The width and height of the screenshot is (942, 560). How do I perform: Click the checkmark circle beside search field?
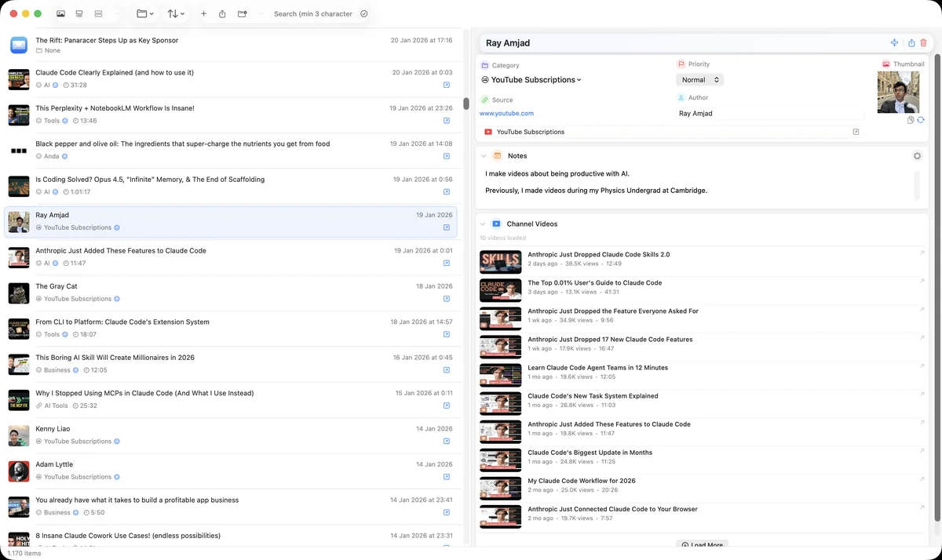point(364,14)
